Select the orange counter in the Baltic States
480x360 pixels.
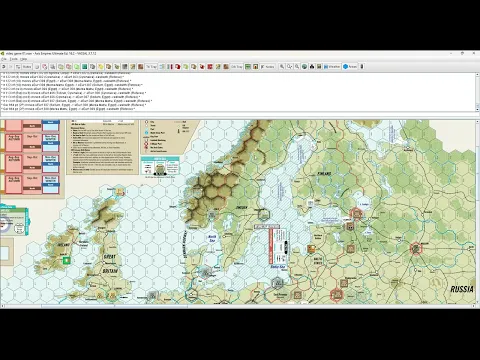311,249
